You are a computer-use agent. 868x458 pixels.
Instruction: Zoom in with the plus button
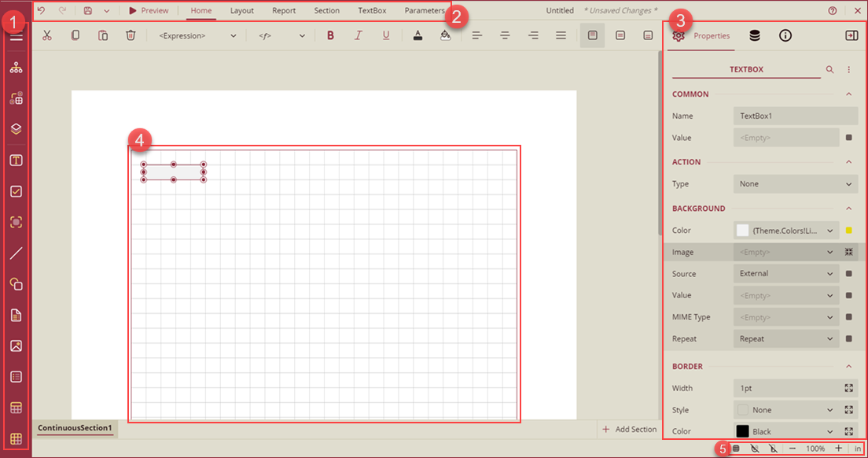point(839,448)
